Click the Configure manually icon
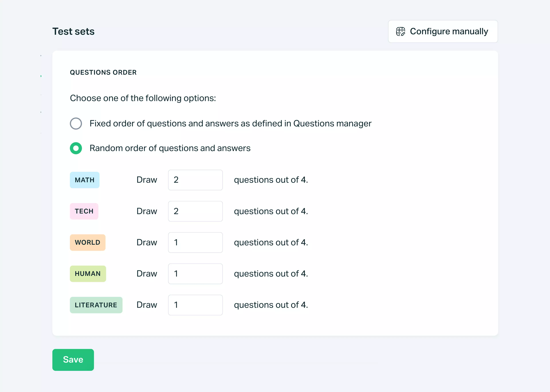Image resolution: width=550 pixels, height=392 pixels. pyautogui.click(x=400, y=31)
